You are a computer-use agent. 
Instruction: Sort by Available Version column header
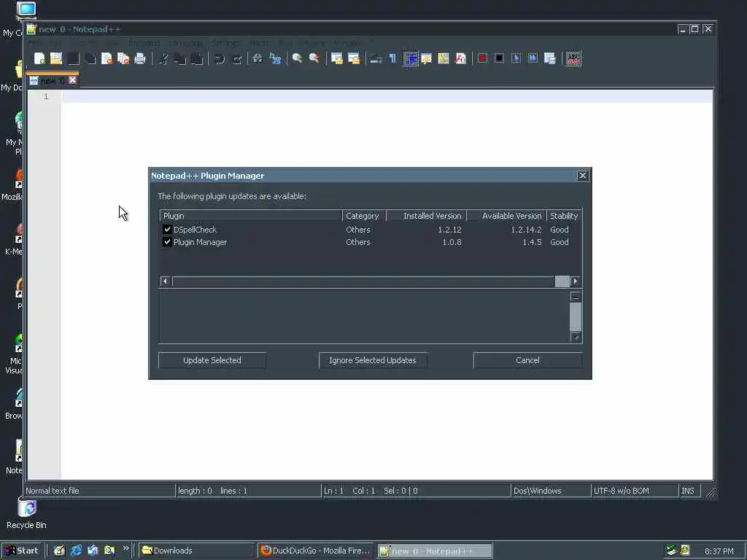tap(506, 216)
